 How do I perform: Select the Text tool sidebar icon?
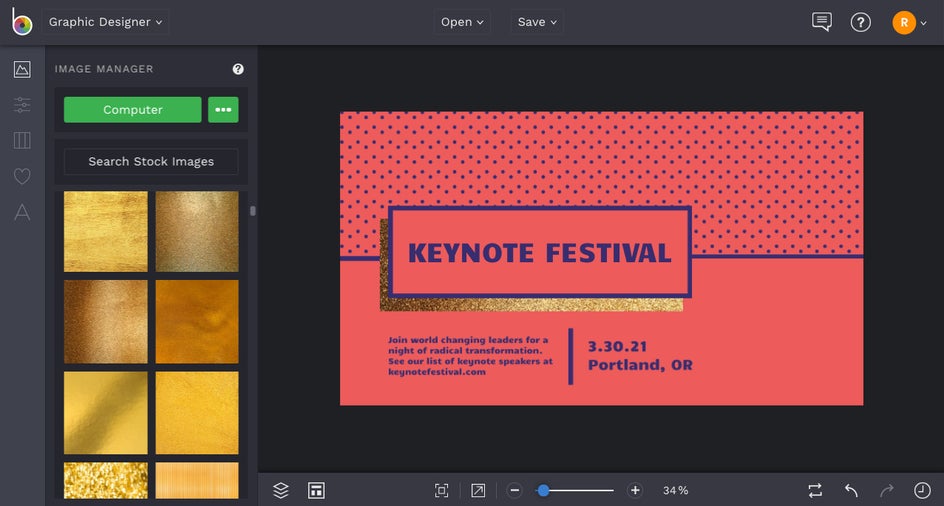[x=22, y=212]
